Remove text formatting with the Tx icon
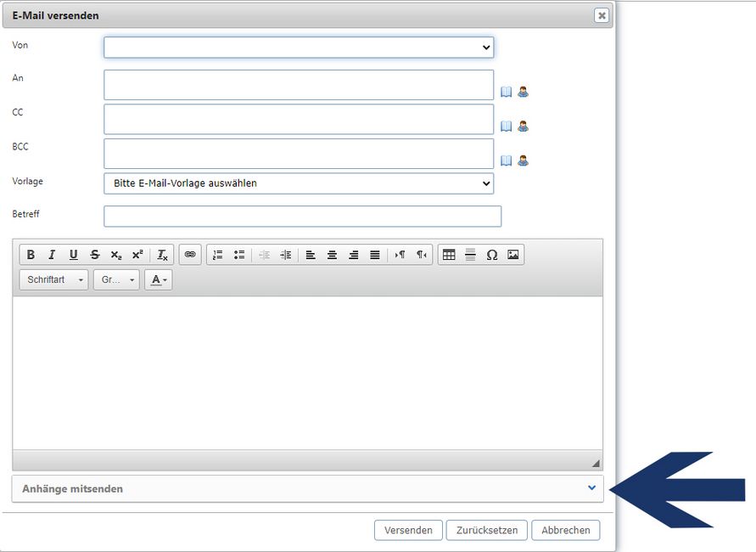 pos(162,255)
